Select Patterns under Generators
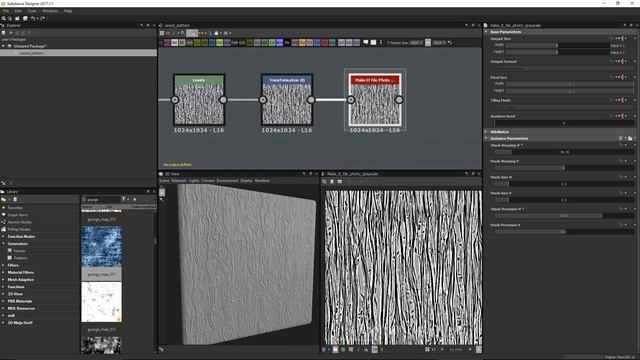This screenshot has width=640, height=360. tap(20, 258)
